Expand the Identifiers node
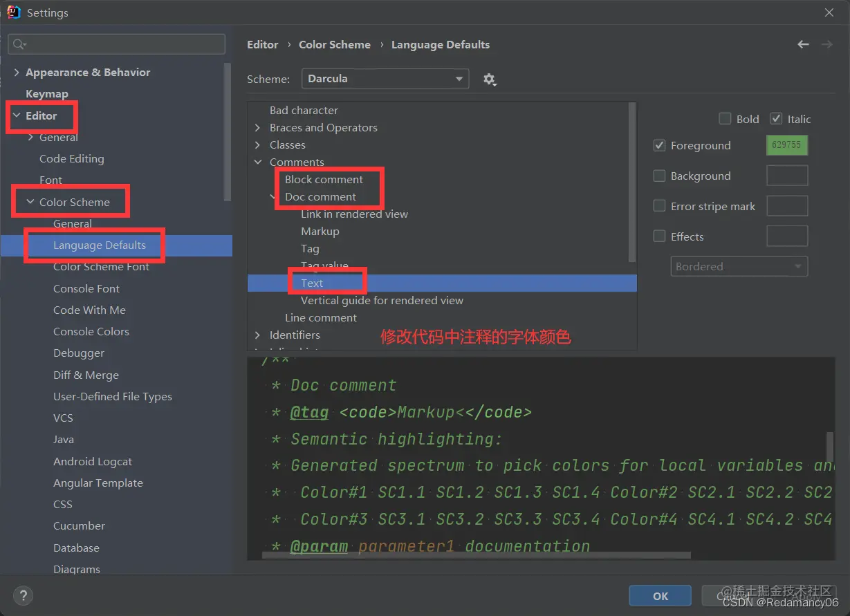This screenshot has width=850, height=616. pyautogui.click(x=257, y=335)
